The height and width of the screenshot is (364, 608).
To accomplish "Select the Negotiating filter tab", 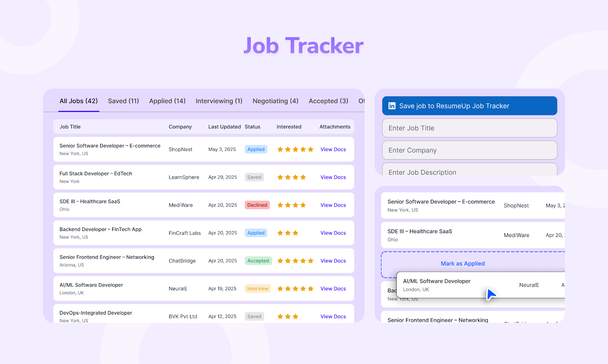I will (275, 101).
